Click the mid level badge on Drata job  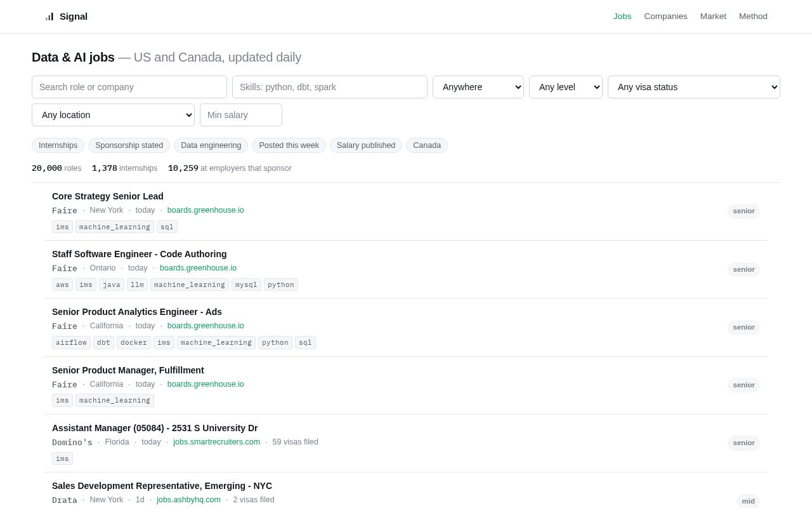click(x=749, y=501)
